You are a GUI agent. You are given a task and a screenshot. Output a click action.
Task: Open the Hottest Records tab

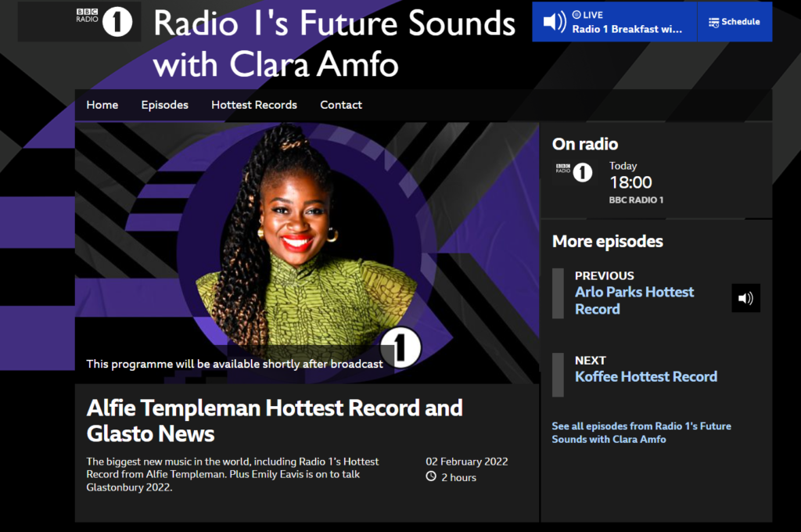(x=254, y=105)
